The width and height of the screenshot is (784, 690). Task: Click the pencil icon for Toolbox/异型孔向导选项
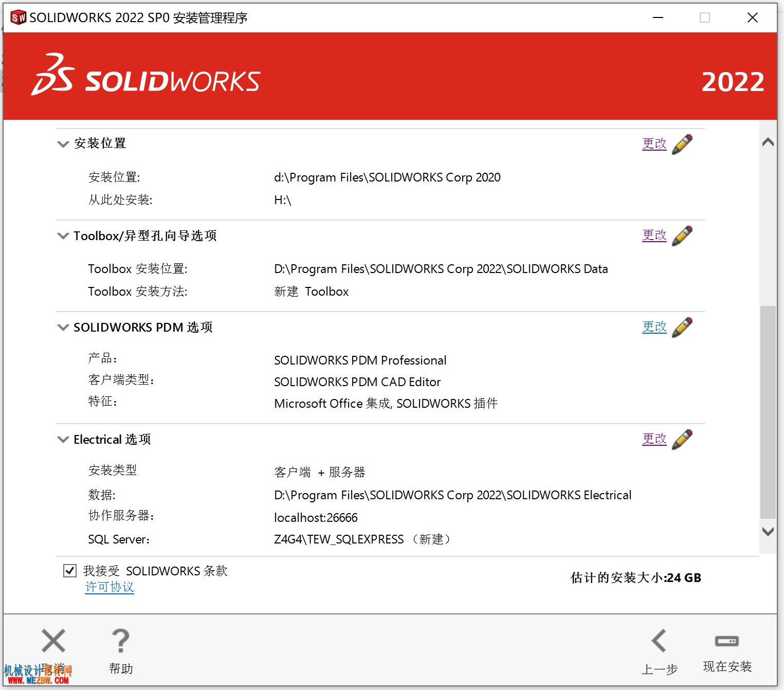pos(682,235)
